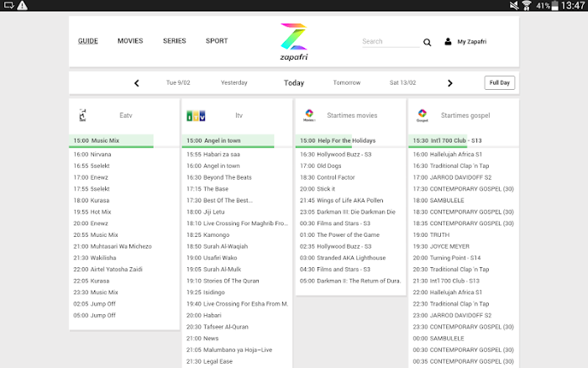Select 19:10 Stories Of The Quran
Image resolution: width=588 pixels, height=368 pixels.
[223, 281]
